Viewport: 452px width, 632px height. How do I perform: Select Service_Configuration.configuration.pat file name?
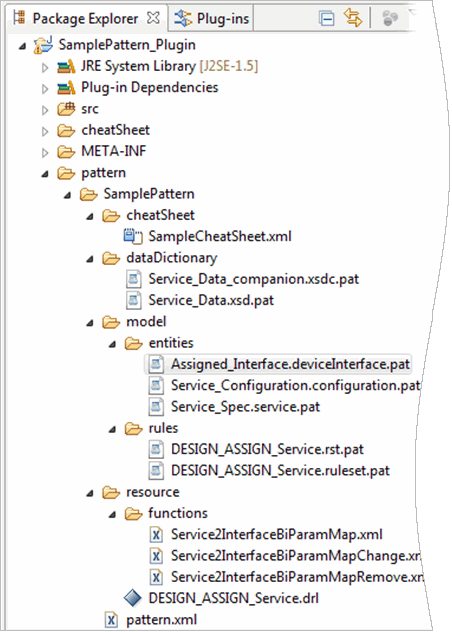[296, 386]
